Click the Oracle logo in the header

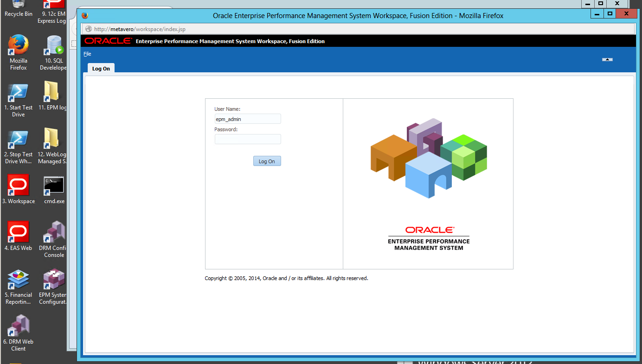tap(108, 41)
